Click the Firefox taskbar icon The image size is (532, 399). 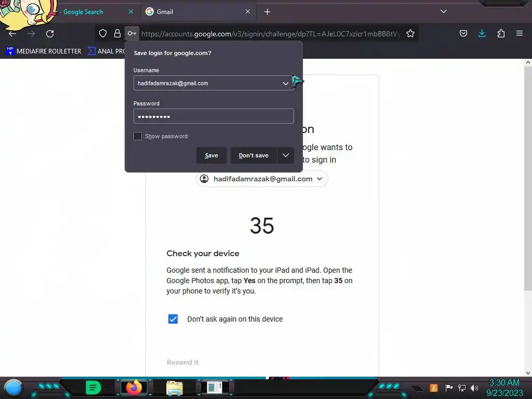coord(134,388)
